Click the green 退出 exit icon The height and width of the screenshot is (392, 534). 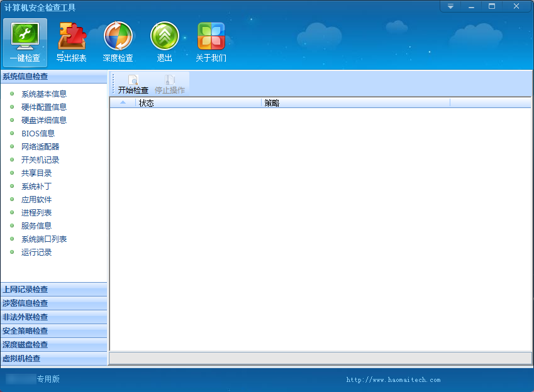[165, 42]
